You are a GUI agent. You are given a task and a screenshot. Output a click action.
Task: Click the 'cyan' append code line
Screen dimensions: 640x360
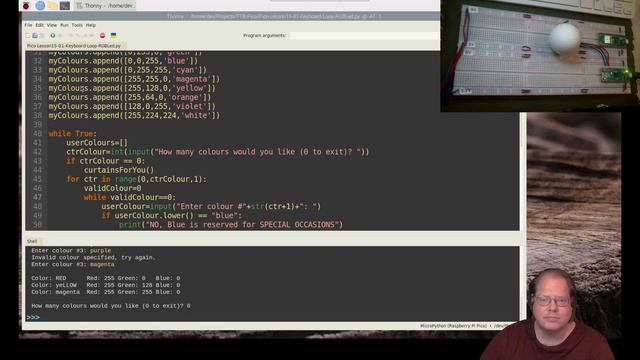pos(127,70)
